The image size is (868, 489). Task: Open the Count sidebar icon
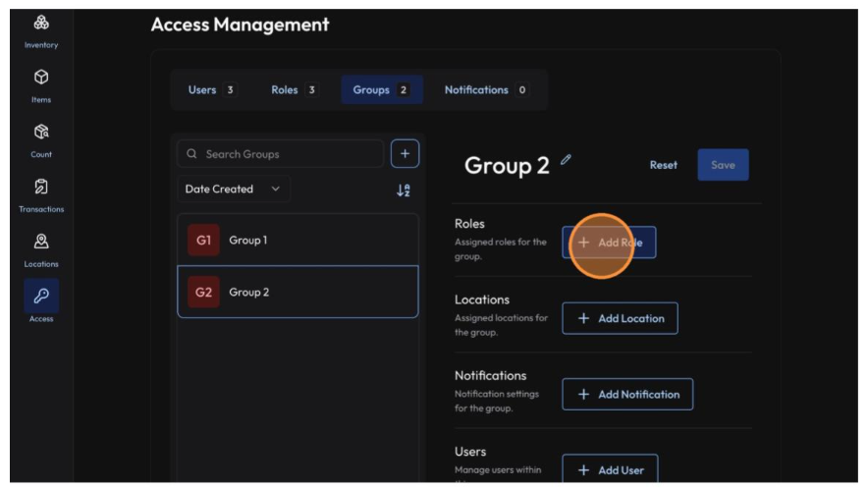coord(41,132)
